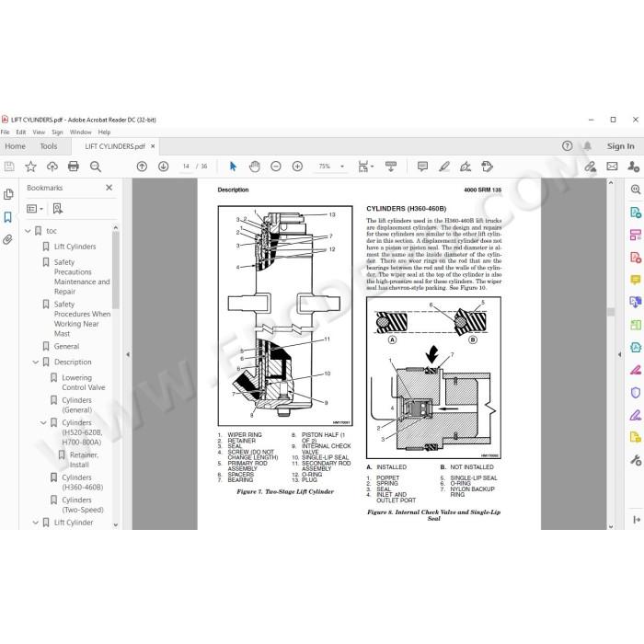Collapse the Description bookmark

(36, 362)
